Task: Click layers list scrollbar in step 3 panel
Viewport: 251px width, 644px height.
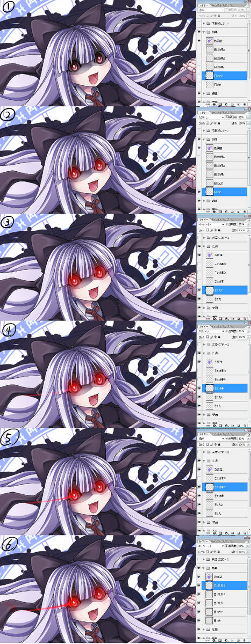Action: (x=249, y=264)
